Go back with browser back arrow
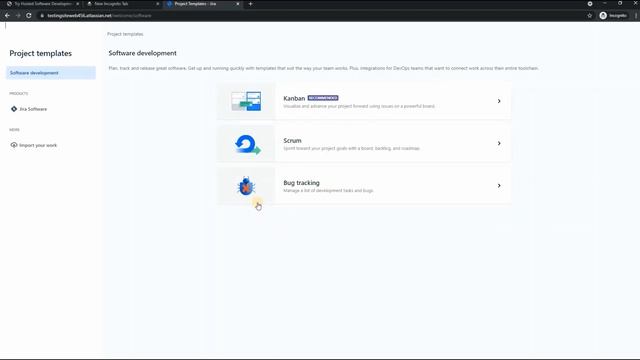Screen dimensions: 640x360 7,16
